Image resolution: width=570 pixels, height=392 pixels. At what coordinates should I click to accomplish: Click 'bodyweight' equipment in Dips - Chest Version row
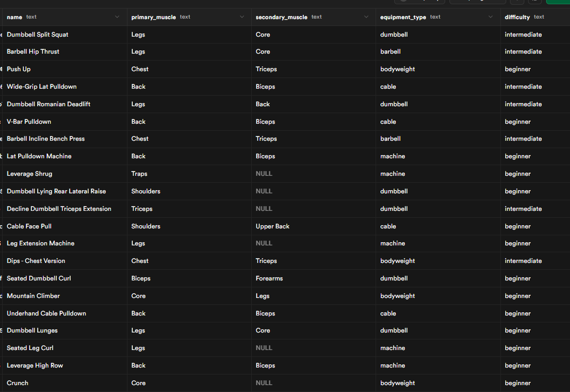(438, 261)
